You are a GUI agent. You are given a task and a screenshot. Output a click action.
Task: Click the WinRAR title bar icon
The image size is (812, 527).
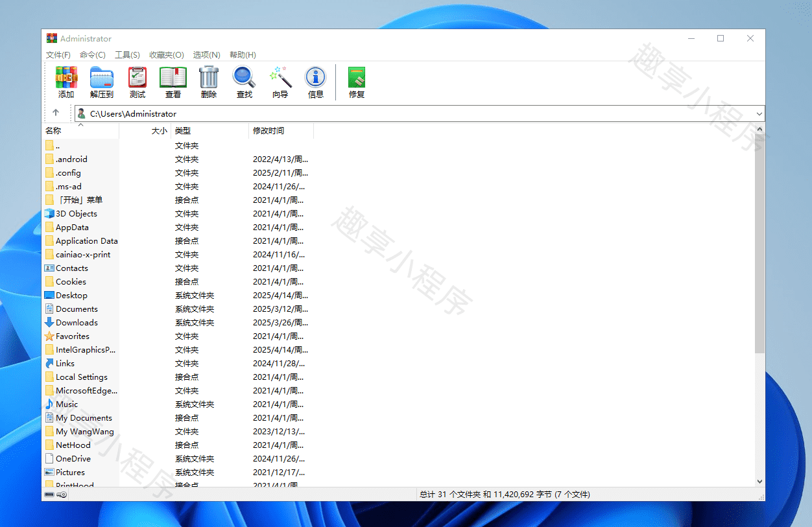pyautogui.click(x=51, y=38)
